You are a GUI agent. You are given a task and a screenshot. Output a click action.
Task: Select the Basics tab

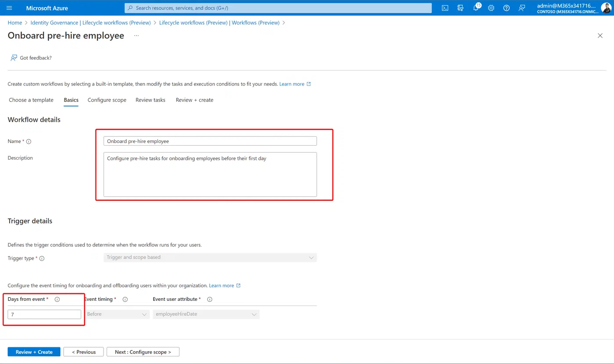71,100
